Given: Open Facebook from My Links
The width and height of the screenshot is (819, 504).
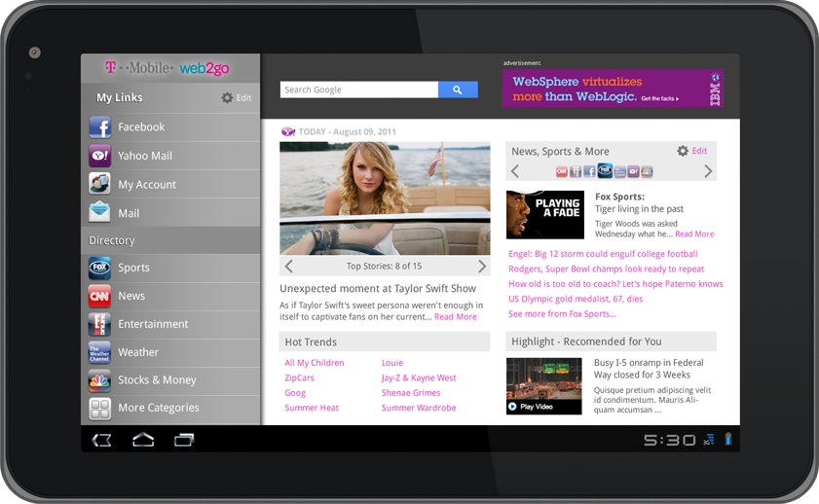Looking at the screenshot, I should point(170,127).
